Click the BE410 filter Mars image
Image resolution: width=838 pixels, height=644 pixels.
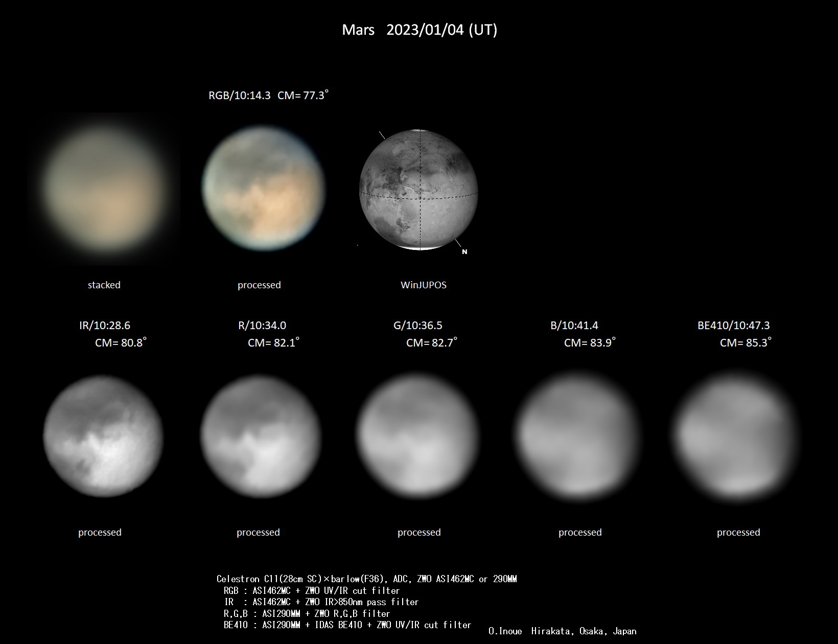click(735, 436)
